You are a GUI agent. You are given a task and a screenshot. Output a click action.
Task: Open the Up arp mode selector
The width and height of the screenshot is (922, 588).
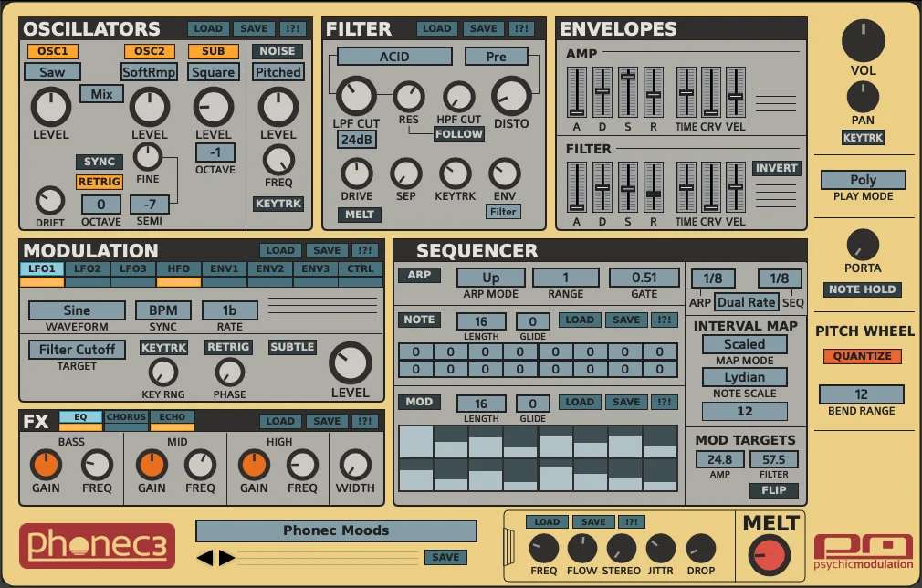click(491, 278)
